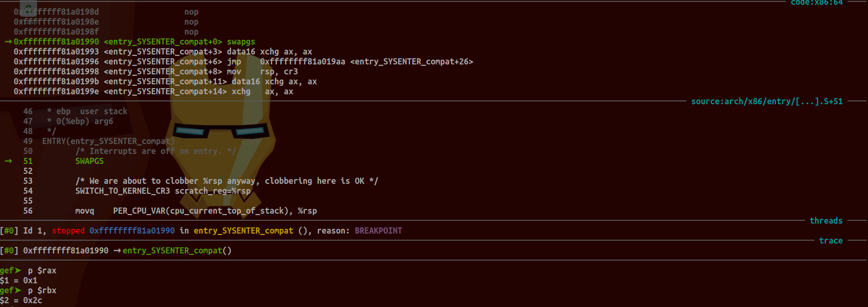The height and width of the screenshot is (307, 868).
Task: Click the source:arch/x86/entry section header
Action: click(x=767, y=101)
